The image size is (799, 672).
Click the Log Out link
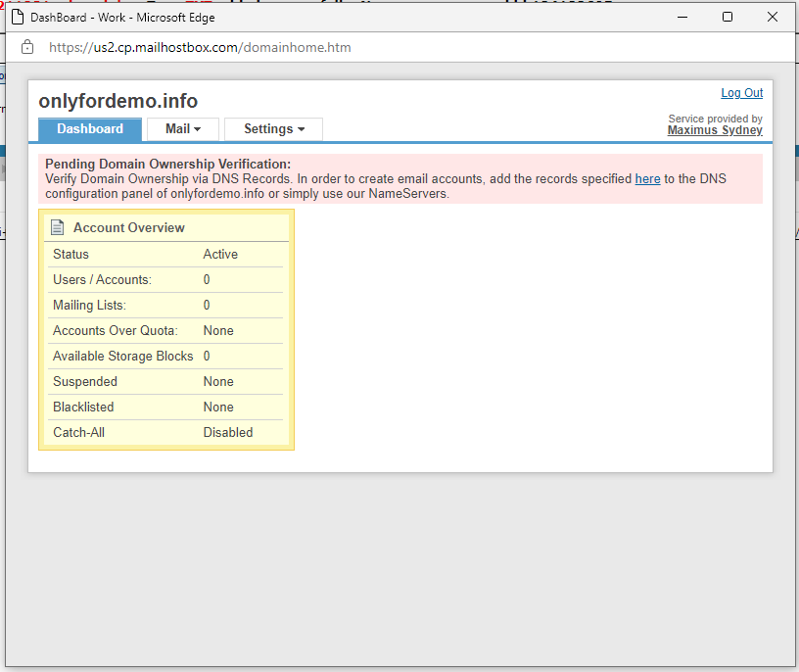(x=741, y=93)
